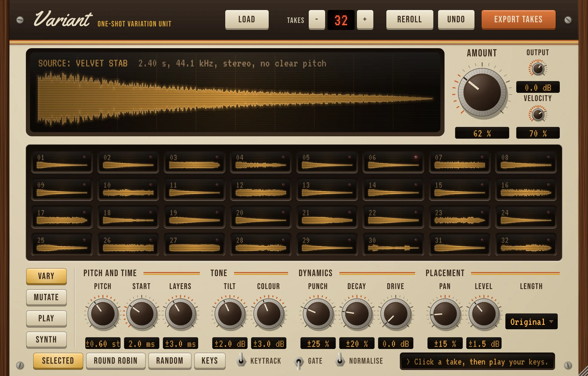Open the Length dropdown showing Original
Screen dimensions: 588x376
tap(531, 322)
